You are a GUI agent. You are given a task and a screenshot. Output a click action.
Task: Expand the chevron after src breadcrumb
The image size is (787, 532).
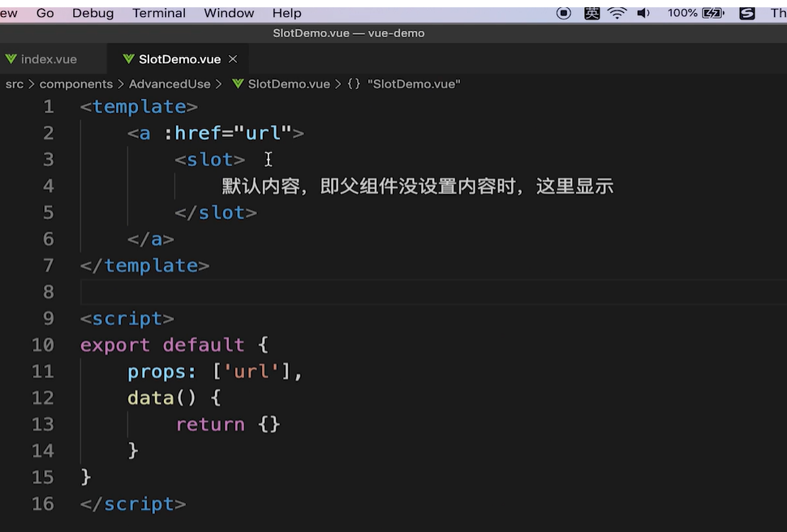coord(31,84)
